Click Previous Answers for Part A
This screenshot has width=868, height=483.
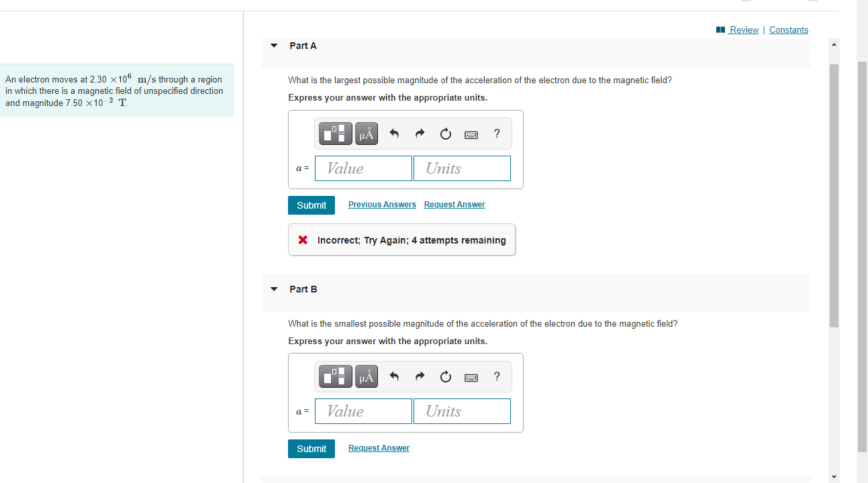coord(382,204)
